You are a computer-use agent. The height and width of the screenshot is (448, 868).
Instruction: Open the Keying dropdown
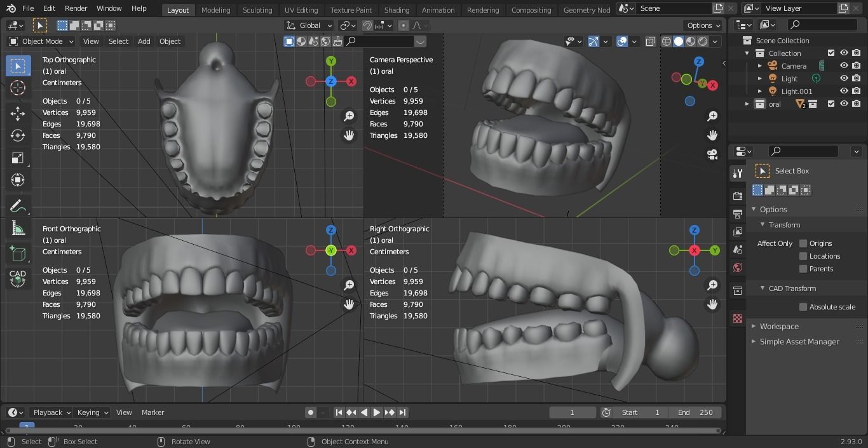(x=92, y=412)
